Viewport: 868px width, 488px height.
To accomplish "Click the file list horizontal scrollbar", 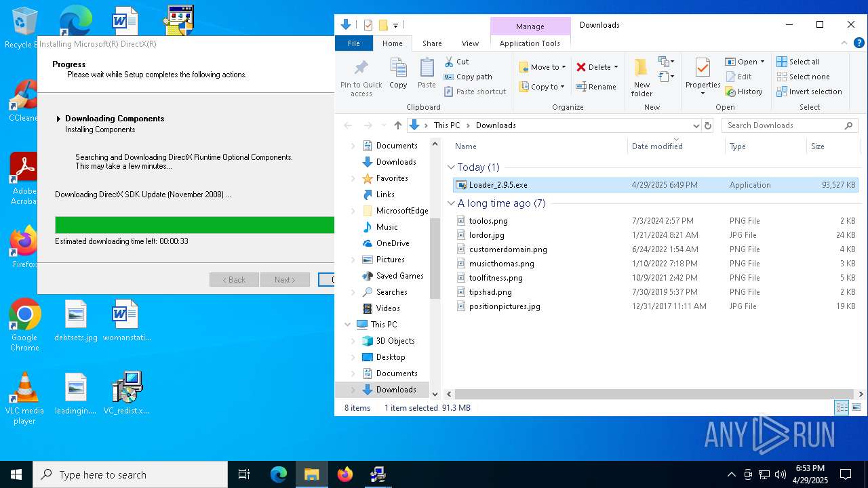I will pyautogui.click(x=654, y=394).
